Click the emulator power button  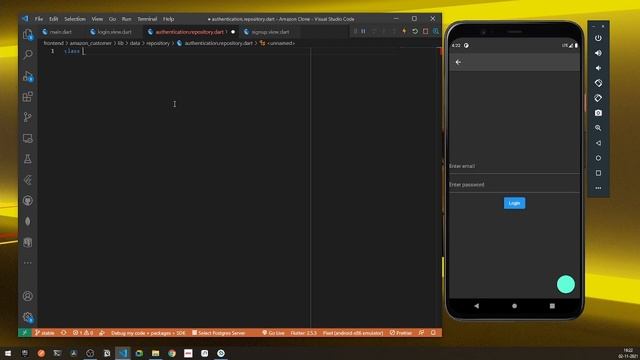[598, 38]
